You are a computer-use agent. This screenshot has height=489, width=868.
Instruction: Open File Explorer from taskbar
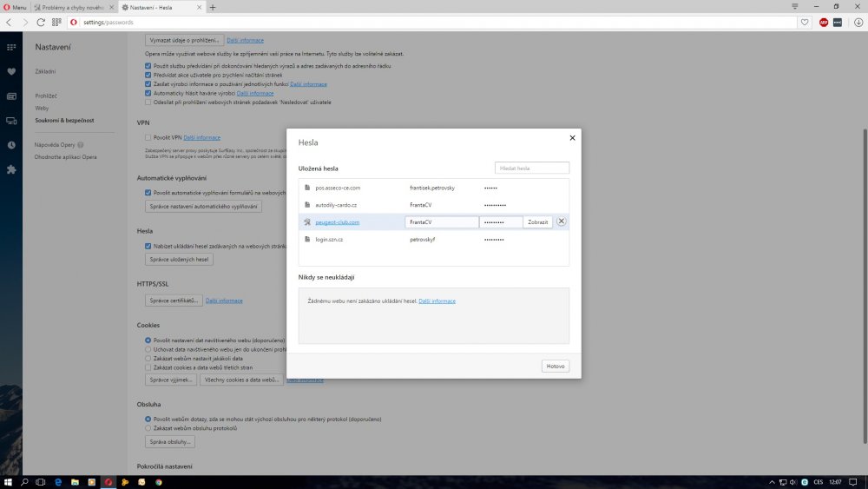[x=75, y=482]
